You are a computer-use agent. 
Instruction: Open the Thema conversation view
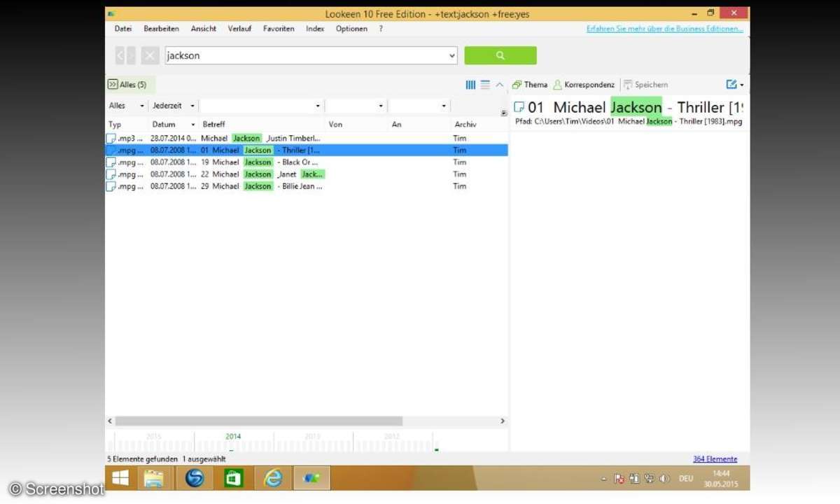tap(530, 85)
